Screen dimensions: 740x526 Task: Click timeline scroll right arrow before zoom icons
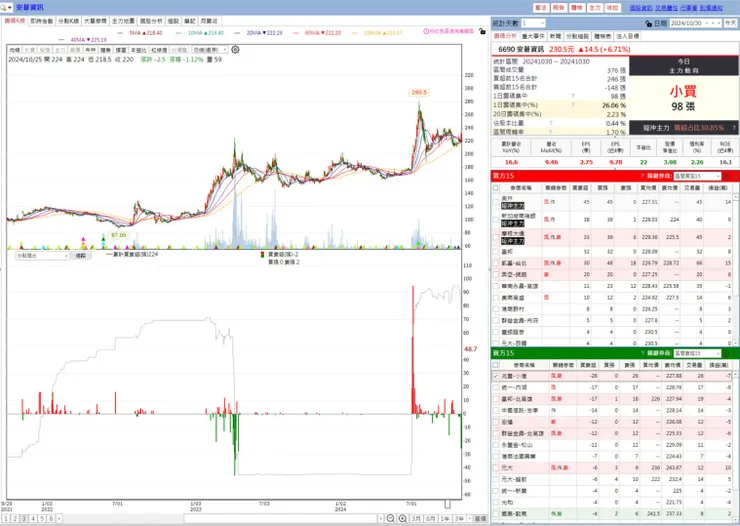click(381, 518)
